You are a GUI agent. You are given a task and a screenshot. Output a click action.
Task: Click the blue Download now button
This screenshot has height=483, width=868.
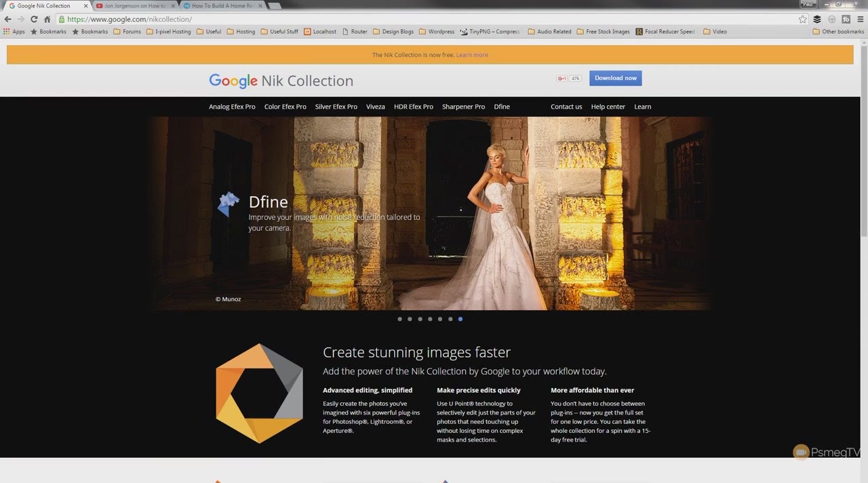coord(615,78)
